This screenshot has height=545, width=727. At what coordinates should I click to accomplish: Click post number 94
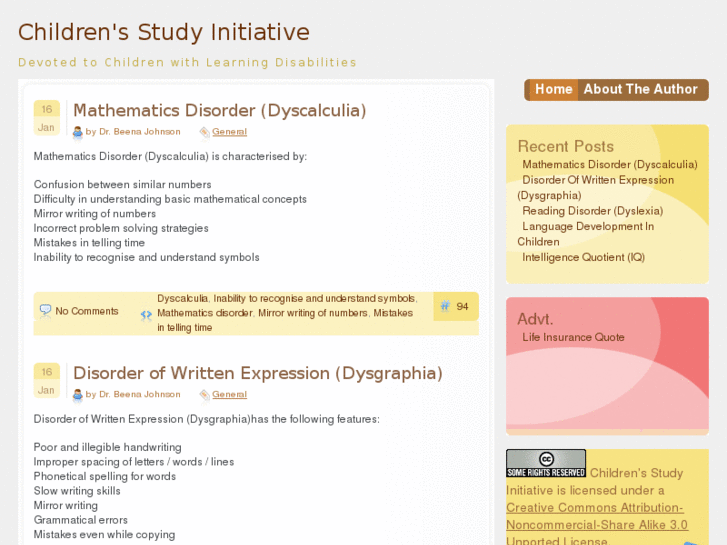click(462, 307)
